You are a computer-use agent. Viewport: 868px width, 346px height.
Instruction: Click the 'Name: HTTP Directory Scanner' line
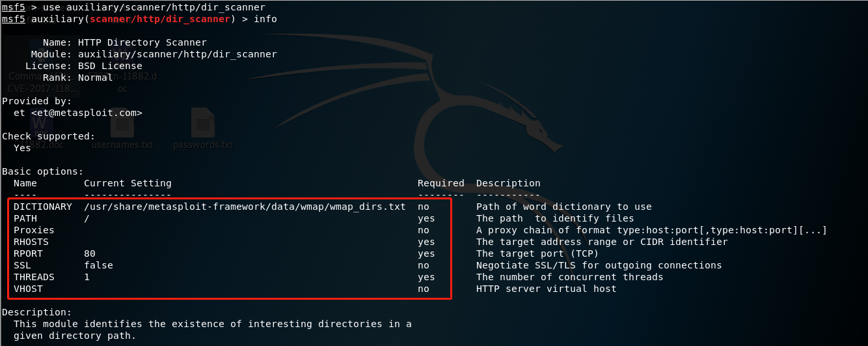point(125,42)
